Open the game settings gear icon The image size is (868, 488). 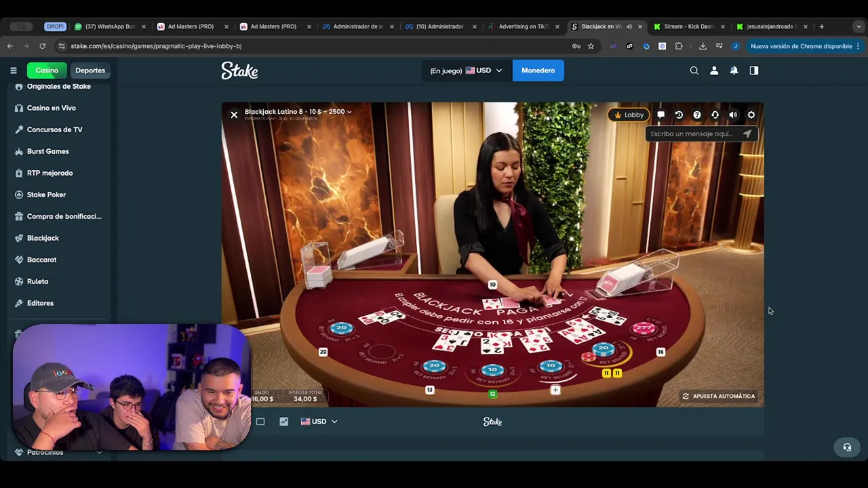(751, 115)
